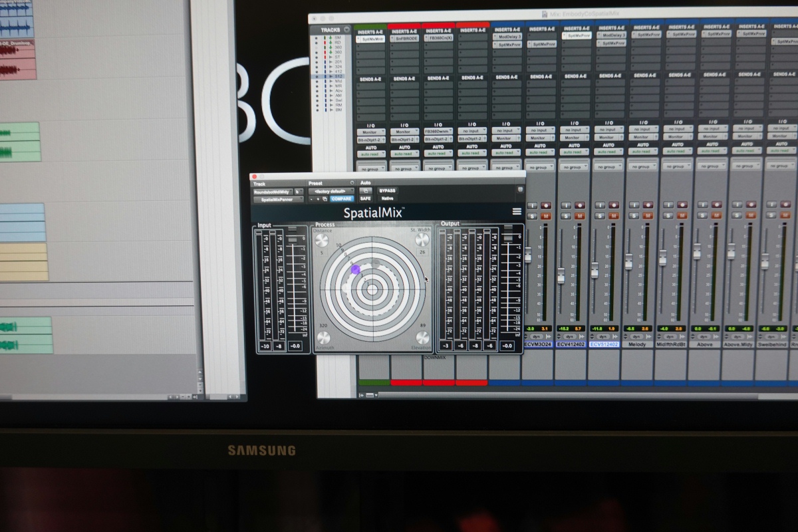Record-enable the ECV412402 track
Screen dimensions: 798x532
(x=579, y=205)
